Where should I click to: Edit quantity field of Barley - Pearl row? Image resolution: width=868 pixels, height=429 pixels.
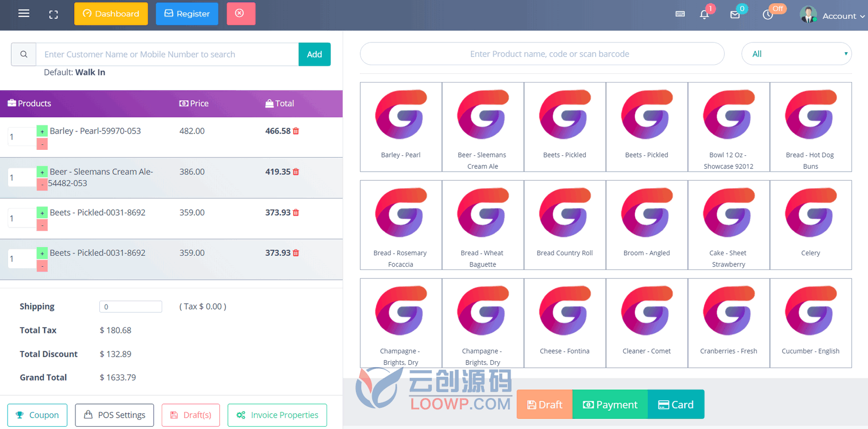tap(22, 137)
